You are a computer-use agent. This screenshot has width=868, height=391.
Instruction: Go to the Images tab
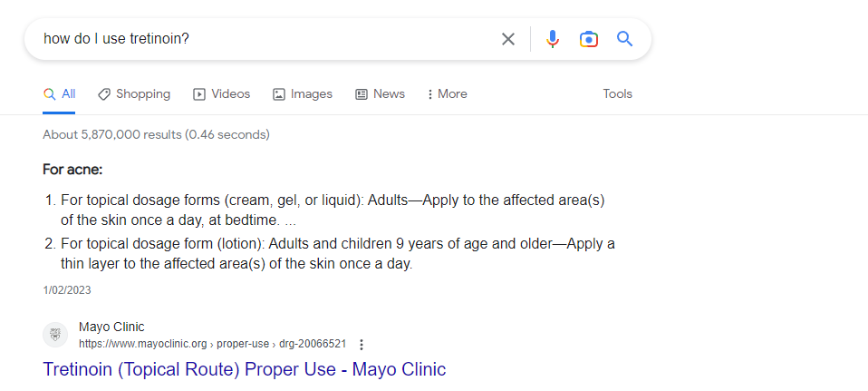tap(303, 94)
